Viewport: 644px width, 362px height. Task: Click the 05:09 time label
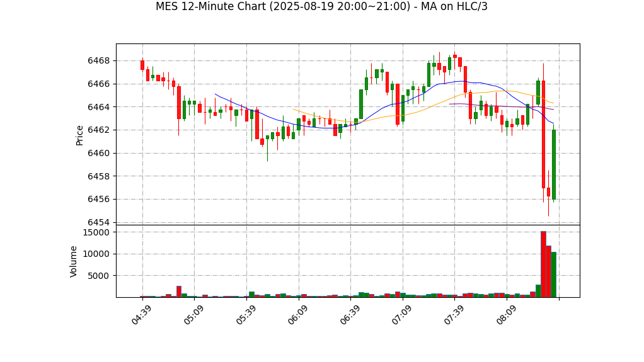(x=193, y=315)
